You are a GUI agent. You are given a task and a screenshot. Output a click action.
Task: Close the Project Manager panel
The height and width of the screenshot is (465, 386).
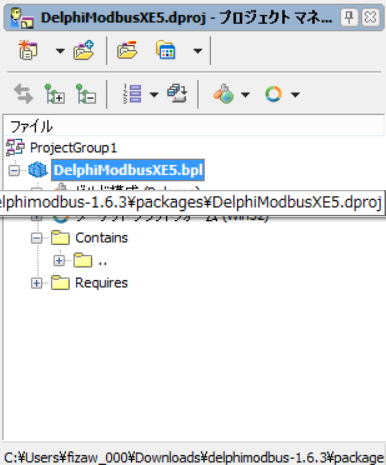(x=370, y=17)
